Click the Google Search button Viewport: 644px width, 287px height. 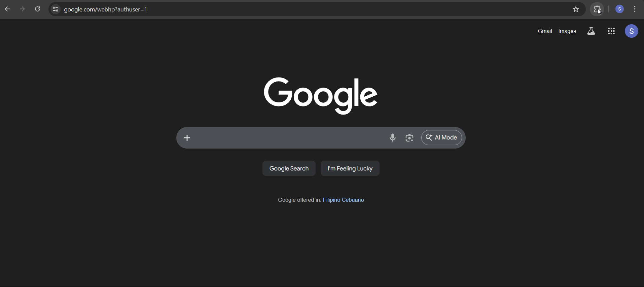click(289, 168)
